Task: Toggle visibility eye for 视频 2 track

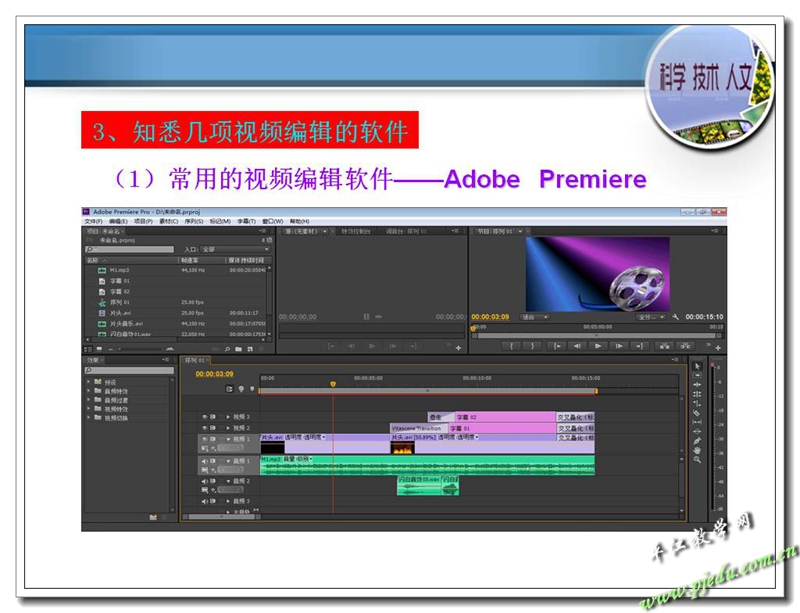Action: pos(205,428)
